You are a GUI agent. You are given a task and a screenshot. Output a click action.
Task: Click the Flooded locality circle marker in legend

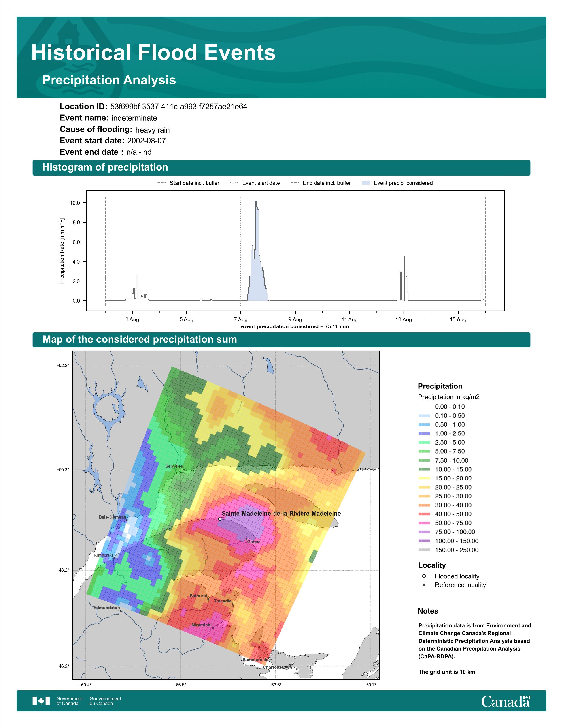[424, 576]
